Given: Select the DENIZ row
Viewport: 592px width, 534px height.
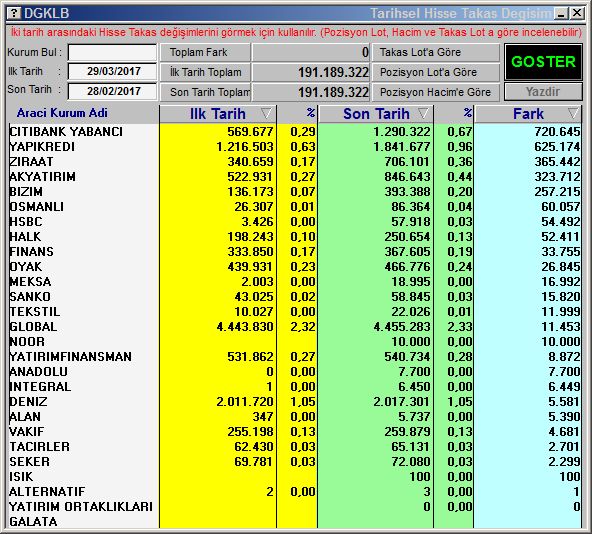Looking at the screenshot, I should click(294, 401).
